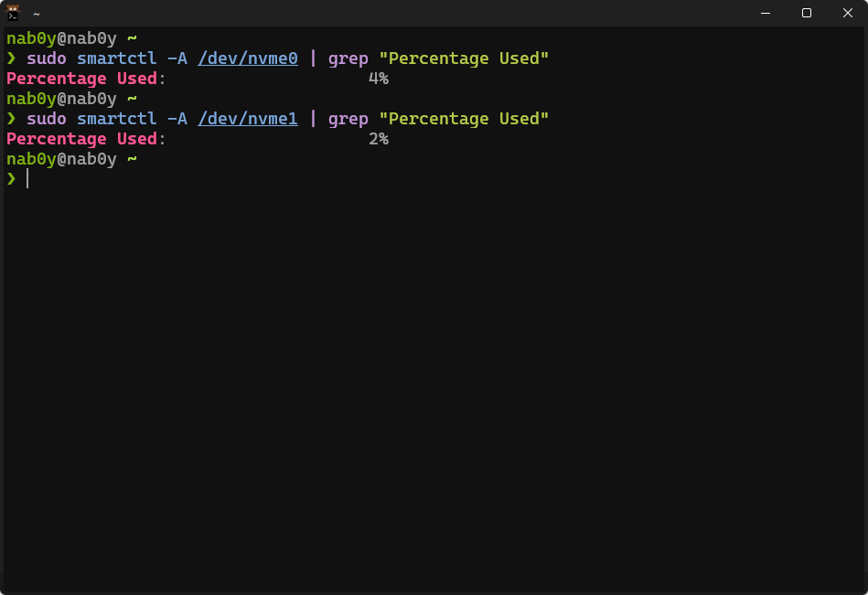Click the second pink "Percentage Used" output label
The height and width of the screenshot is (595, 868).
tap(81, 139)
